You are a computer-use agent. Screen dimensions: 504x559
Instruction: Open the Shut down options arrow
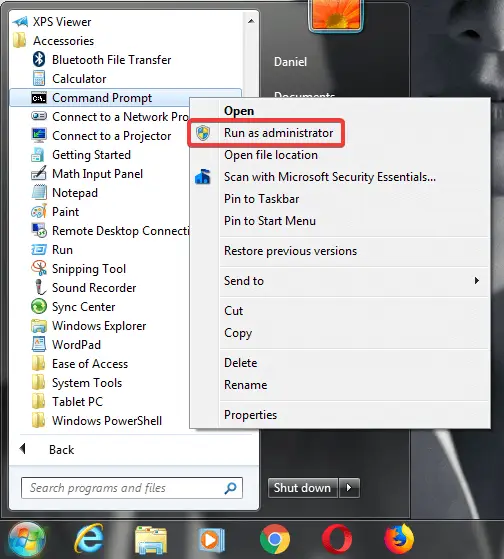pyautogui.click(x=349, y=488)
